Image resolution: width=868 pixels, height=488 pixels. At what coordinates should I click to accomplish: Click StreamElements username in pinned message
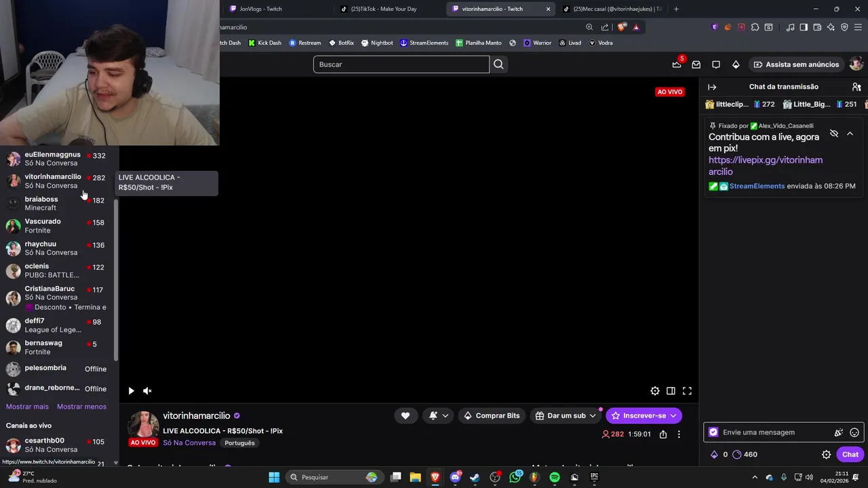(757, 186)
